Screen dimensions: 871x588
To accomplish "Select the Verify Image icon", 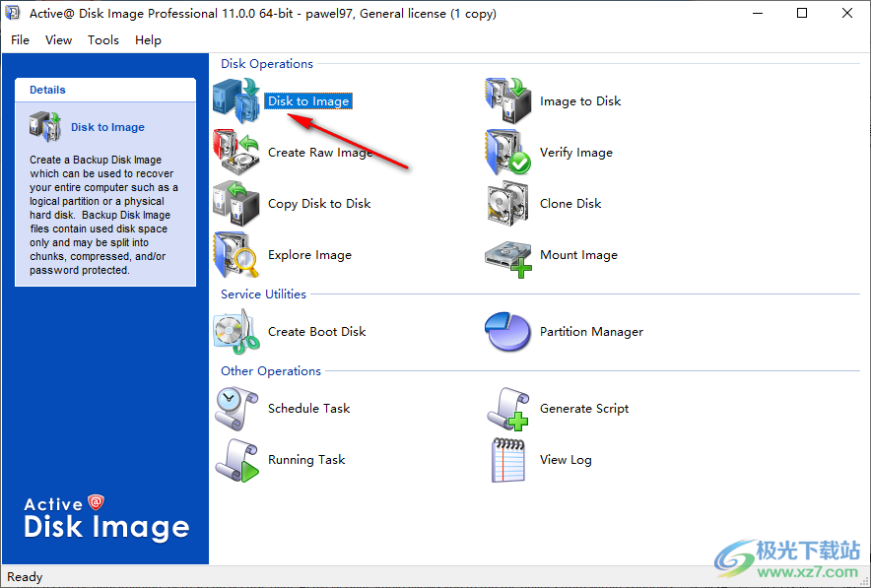I will (x=507, y=153).
